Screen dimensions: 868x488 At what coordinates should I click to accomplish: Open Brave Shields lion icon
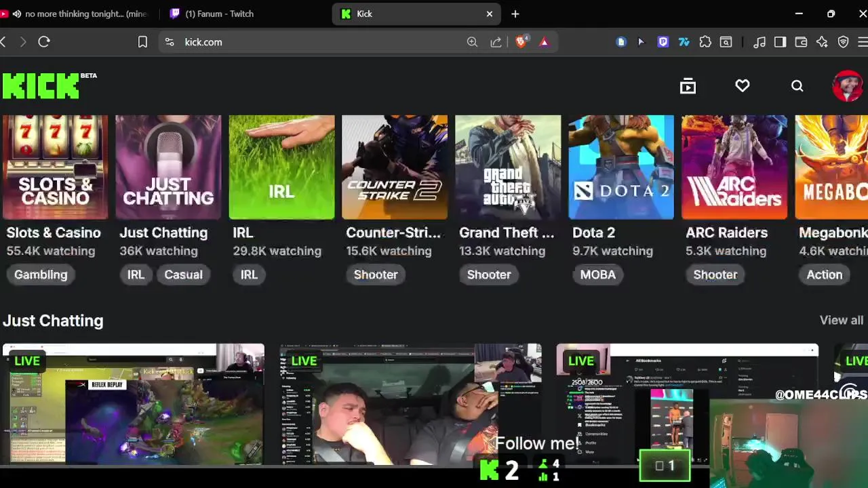pos(521,42)
